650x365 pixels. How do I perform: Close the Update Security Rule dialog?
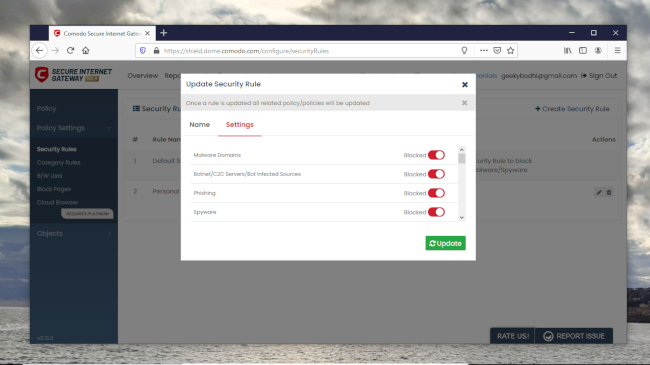coord(465,85)
